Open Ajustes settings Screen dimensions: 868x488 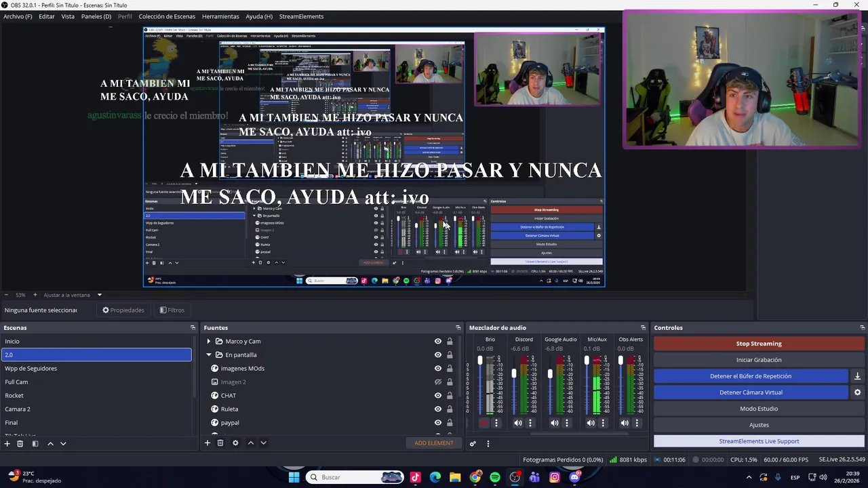[759, 425]
